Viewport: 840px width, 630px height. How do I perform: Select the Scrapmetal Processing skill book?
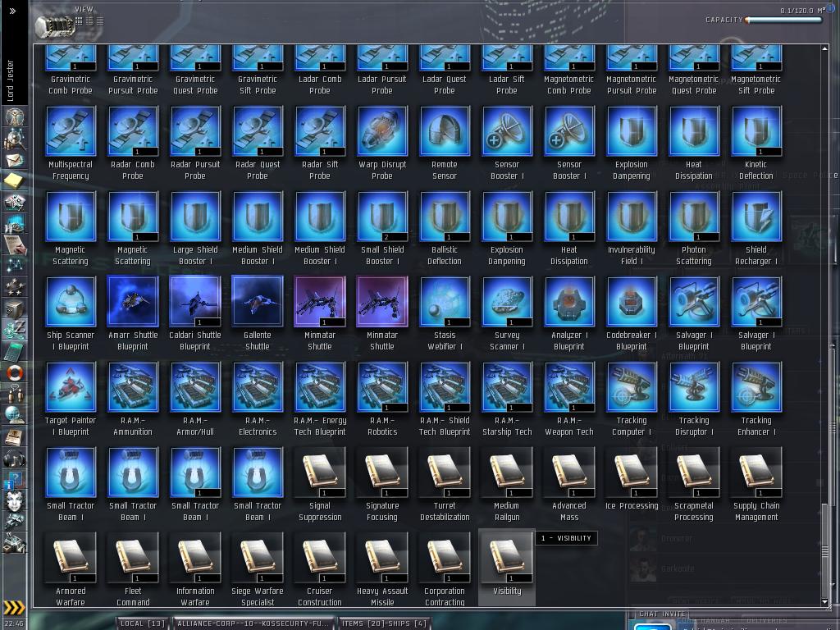(694, 485)
